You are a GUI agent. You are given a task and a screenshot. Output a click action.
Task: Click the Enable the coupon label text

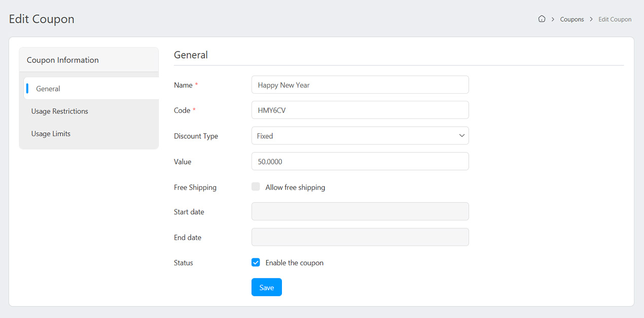[294, 263]
